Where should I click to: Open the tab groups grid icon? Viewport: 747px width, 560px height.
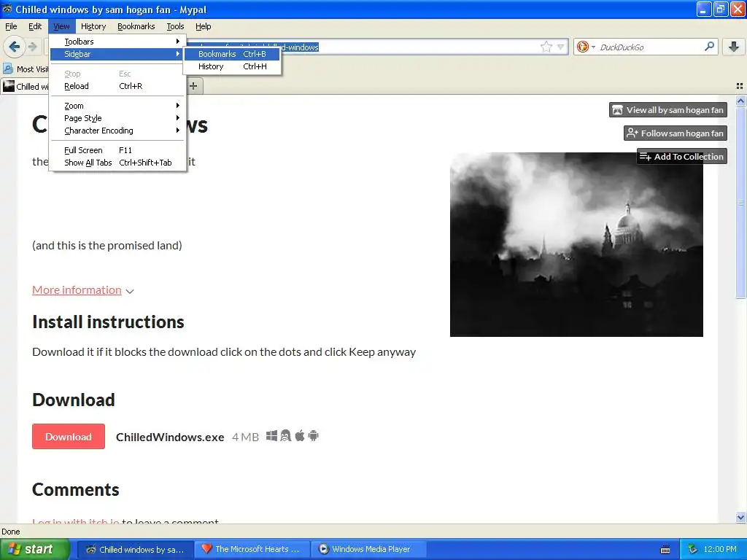click(x=740, y=86)
